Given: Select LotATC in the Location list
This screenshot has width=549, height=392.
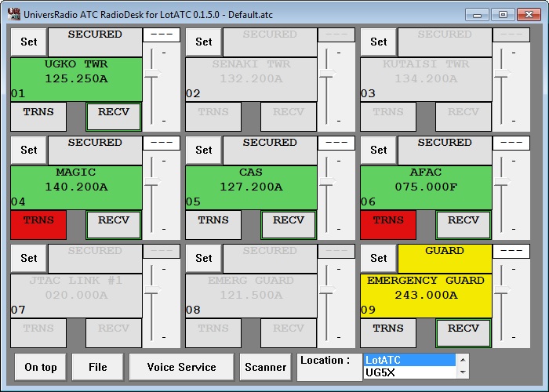Looking at the screenshot, I should [x=409, y=360].
